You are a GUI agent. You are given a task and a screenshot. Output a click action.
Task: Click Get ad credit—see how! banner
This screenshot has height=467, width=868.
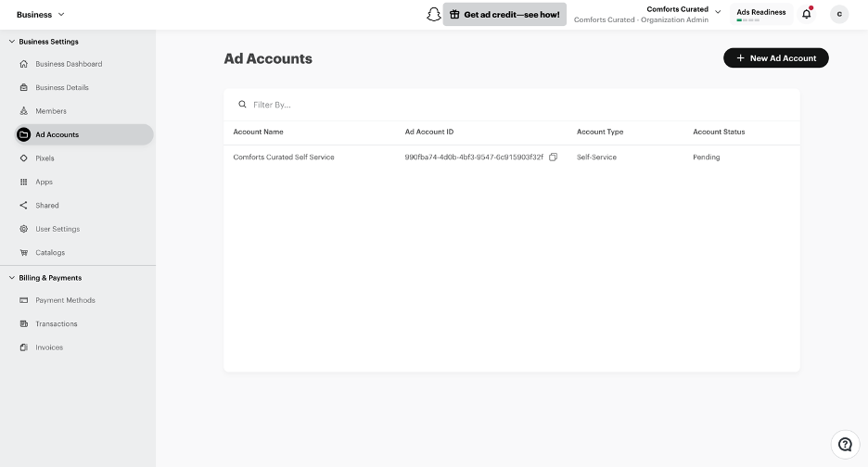coord(504,15)
